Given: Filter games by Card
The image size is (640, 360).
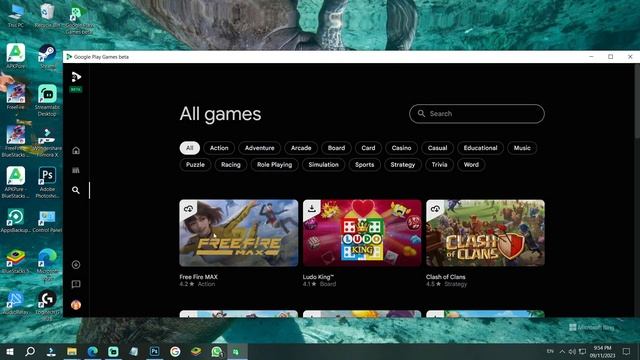Looking at the screenshot, I should click(x=368, y=148).
